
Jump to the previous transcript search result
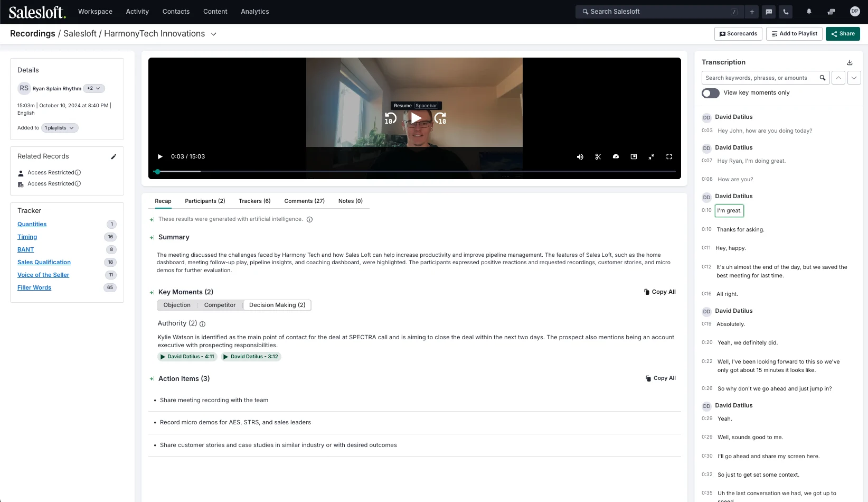[838, 78]
